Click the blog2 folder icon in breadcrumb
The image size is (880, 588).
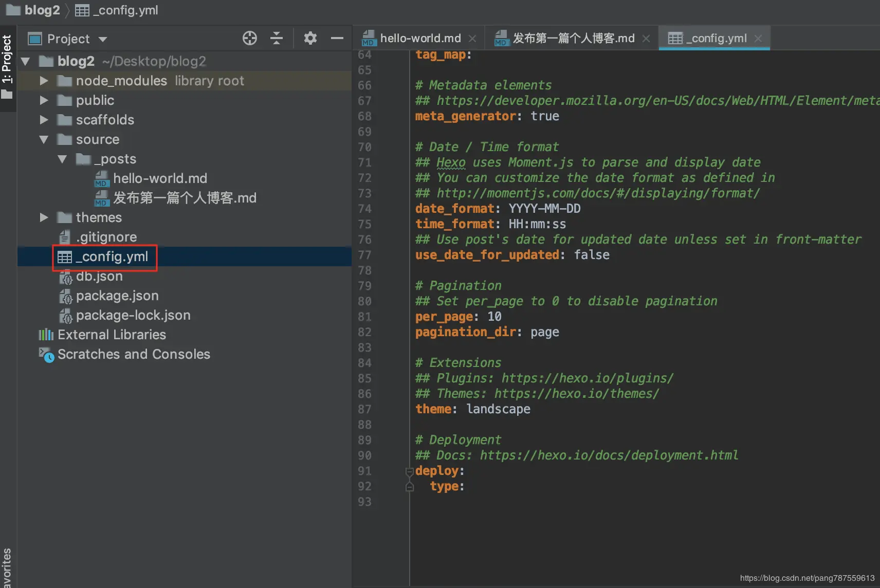13,10
